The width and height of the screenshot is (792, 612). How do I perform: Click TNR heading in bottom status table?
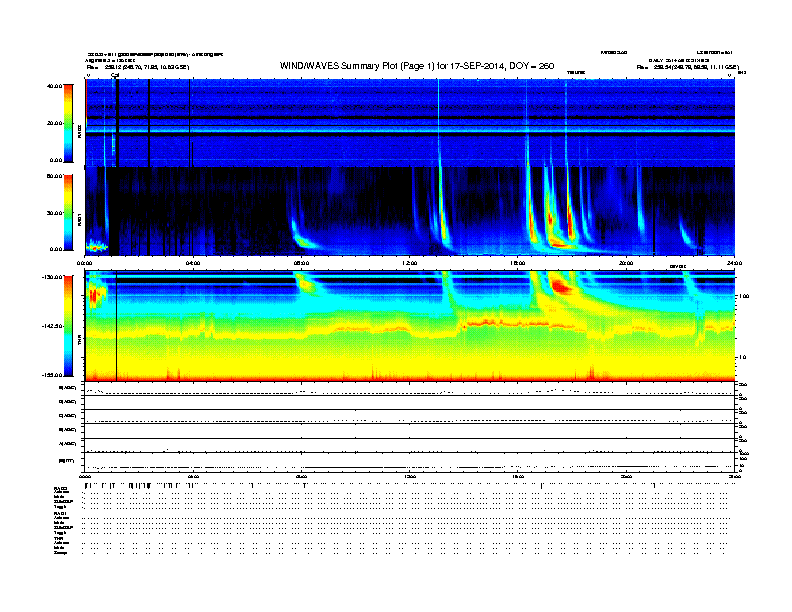click(x=59, y=539)
